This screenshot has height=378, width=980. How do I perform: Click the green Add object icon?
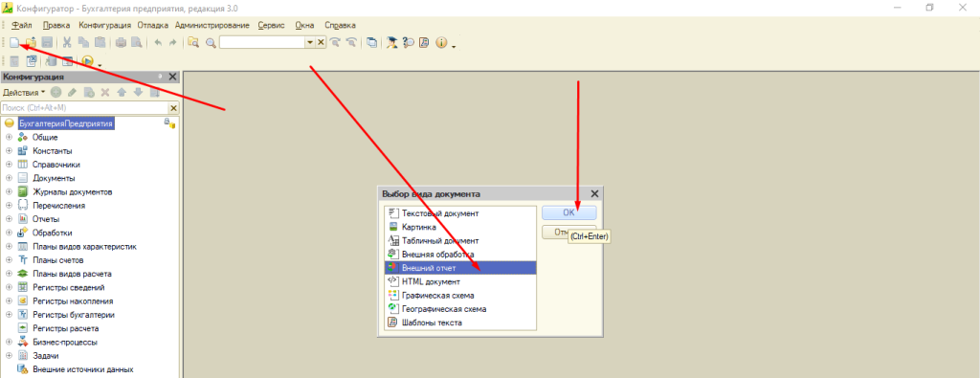(x=56, y=93)
